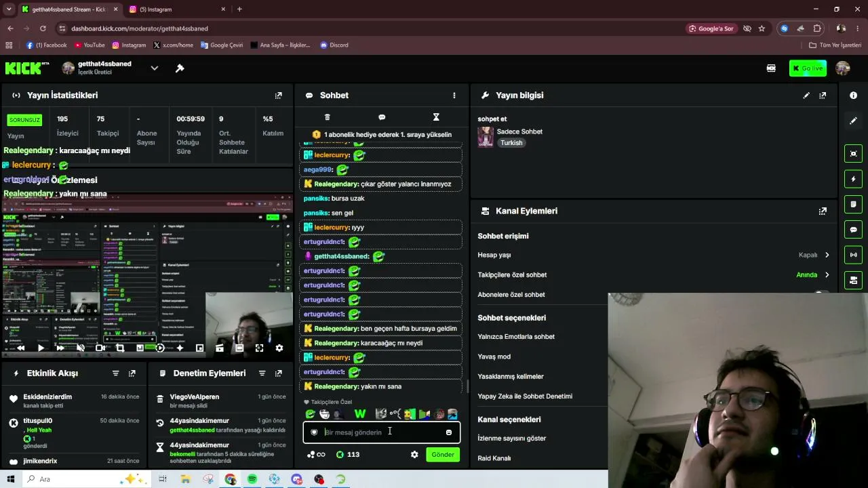
Task: Select Yavaş mod option
Action: pyautogui.click(x=494, y=357)
